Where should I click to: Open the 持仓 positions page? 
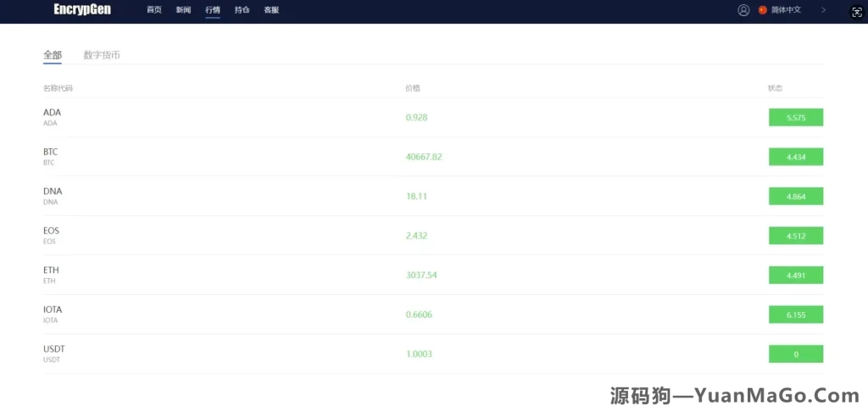[x=242, y=10]
